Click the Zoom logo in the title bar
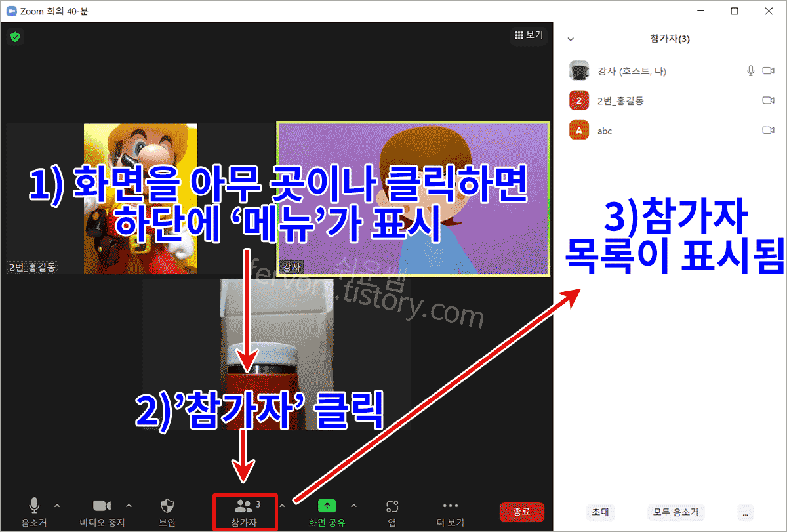The width and height of the screenshot is (787, 532). (11, 11)
